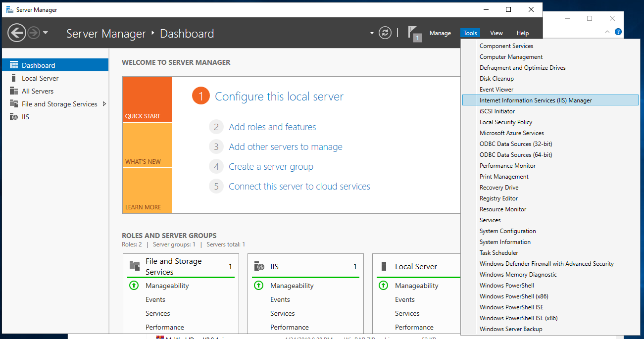
Task: Open the dropdown arrow beside the refresh icon
Action: point(372,33)
